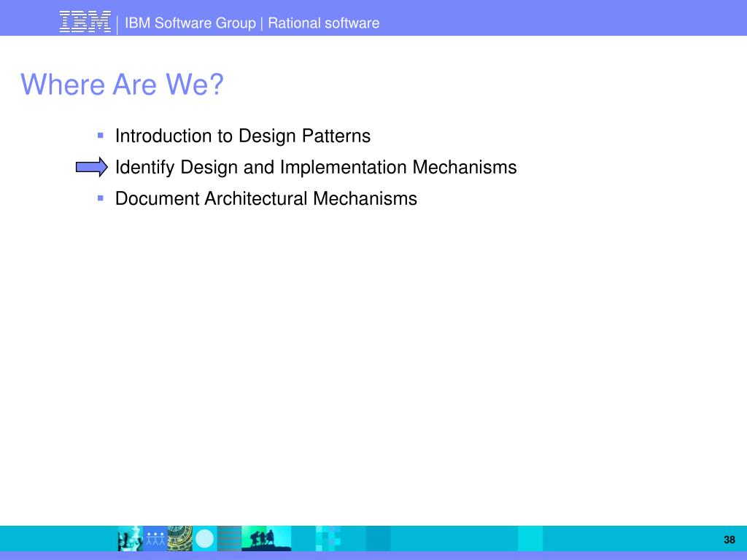Select 'Document Architectural Mechanisms' bullet
Image resolution: width=747 pixels, height=560 pixels.
point(266,198)
